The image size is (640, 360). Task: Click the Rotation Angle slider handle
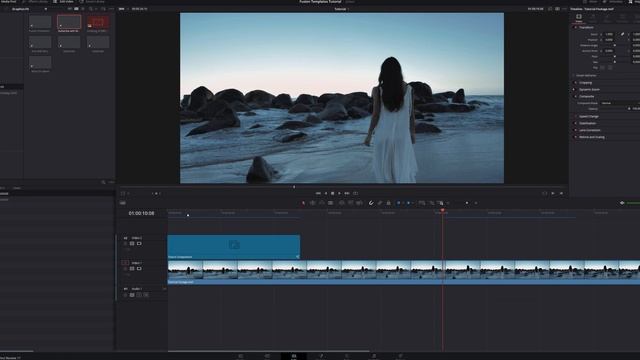(x=615, y=45)
